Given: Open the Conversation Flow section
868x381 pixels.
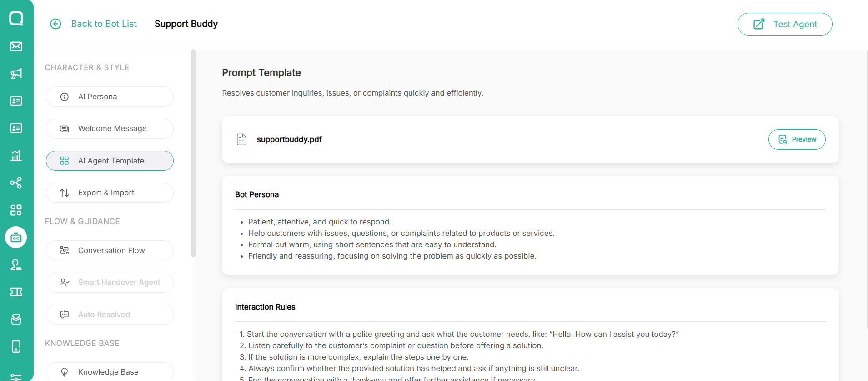Looking at the screenshot, I should tap(110, 250).
